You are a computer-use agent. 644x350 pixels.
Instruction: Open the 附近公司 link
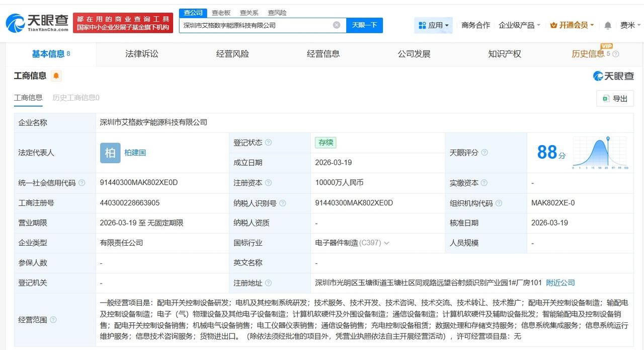[x=560, y=283]
